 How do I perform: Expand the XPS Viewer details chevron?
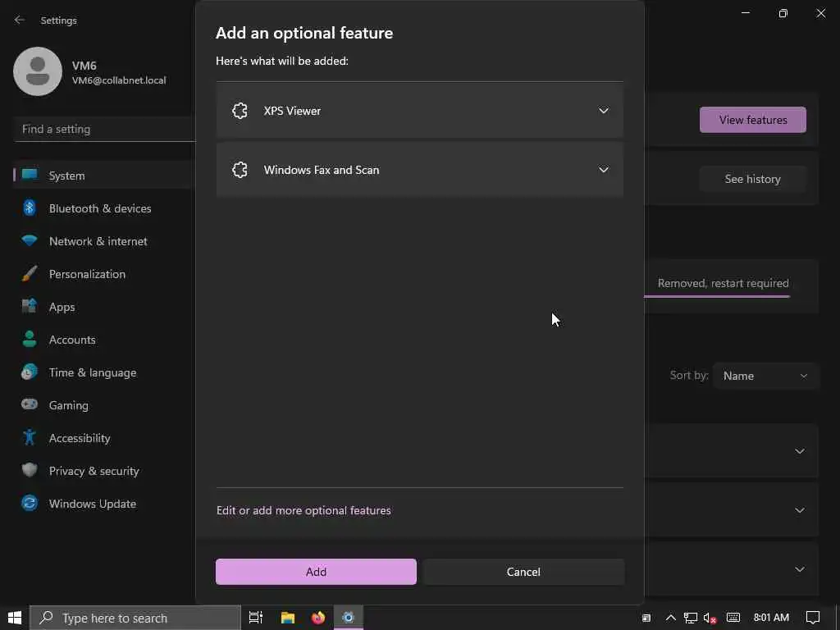(603, 111)
